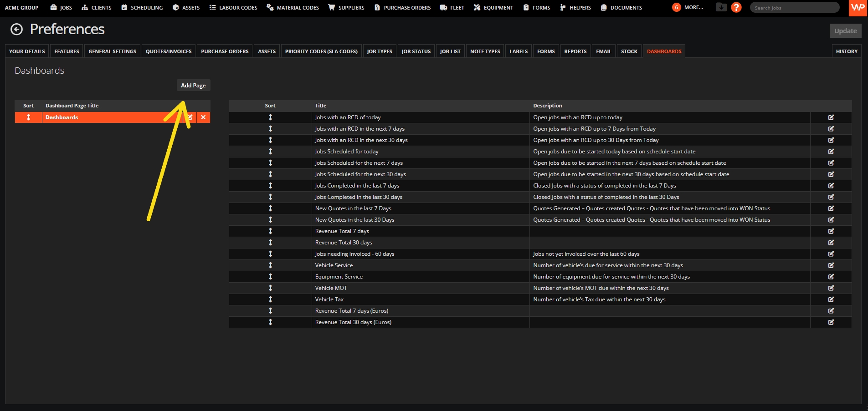Viewport: 868px width, 411px height.
Task: Click the Update button
Action: 845,31
